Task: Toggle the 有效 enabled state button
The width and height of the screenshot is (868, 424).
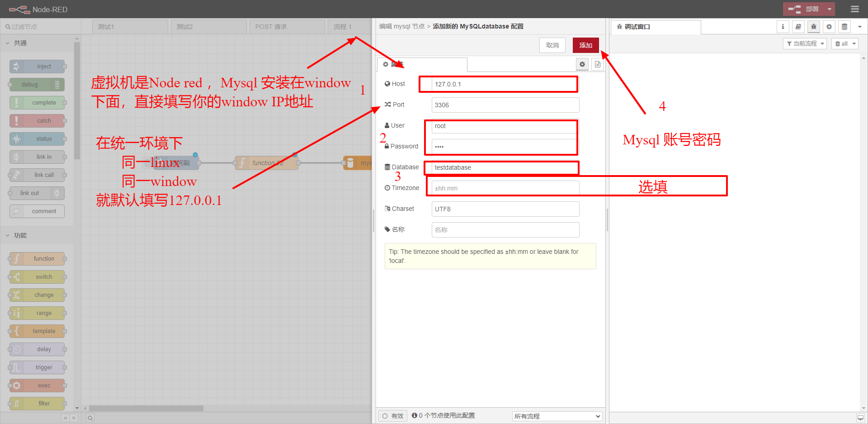Action: coord(393,416)
